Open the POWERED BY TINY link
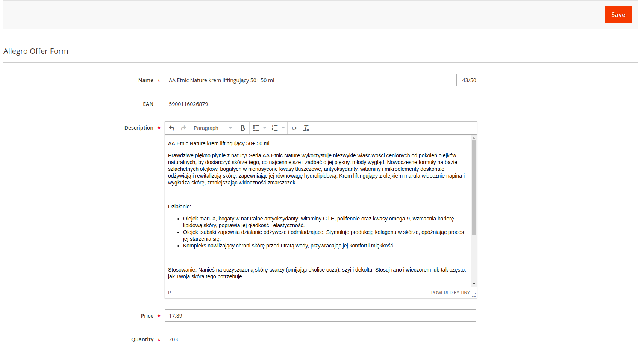This screenshot has height=350, width=644. (x=450, y=293)
